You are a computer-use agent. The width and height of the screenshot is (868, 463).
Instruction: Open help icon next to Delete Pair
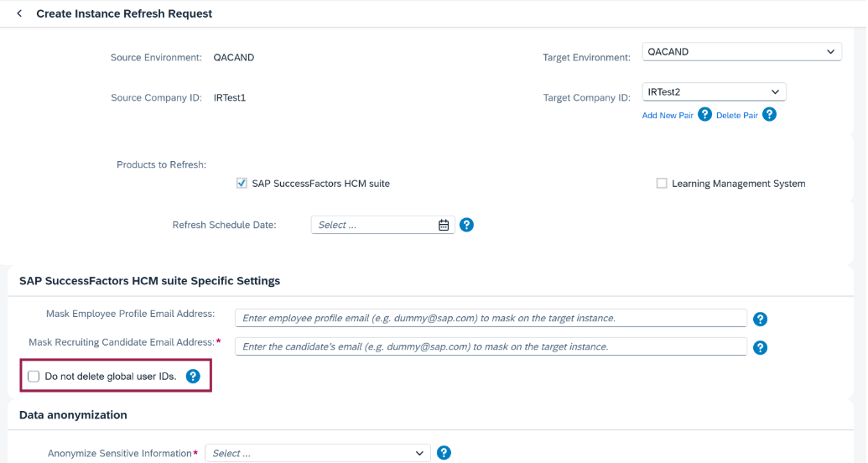point(770,115)
